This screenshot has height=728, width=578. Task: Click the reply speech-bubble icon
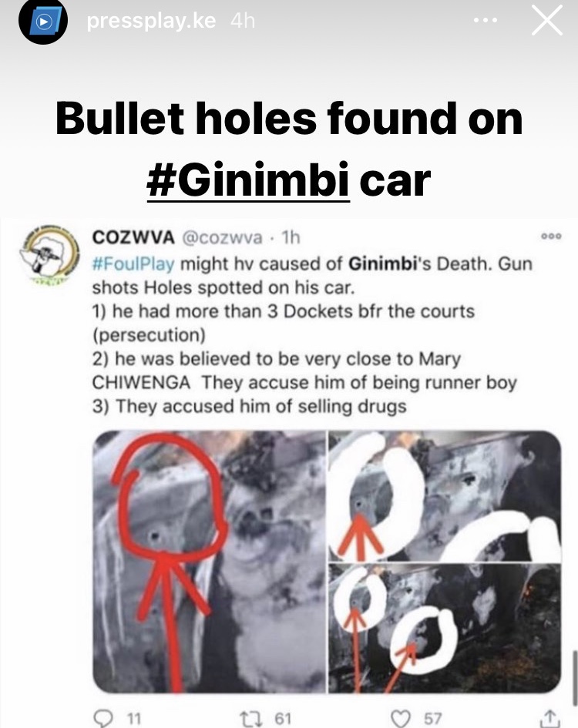coord(103,718)
